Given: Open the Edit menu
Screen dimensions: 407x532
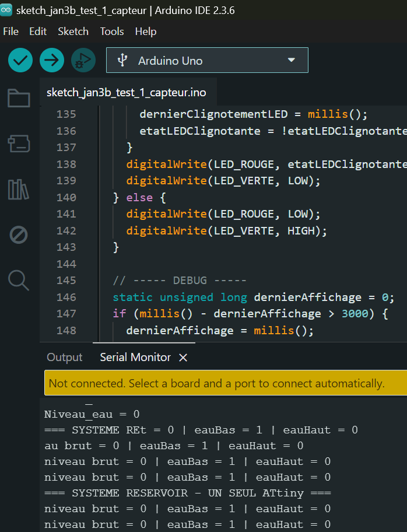Looking at the screenshot, I should [x=38, y=32].
